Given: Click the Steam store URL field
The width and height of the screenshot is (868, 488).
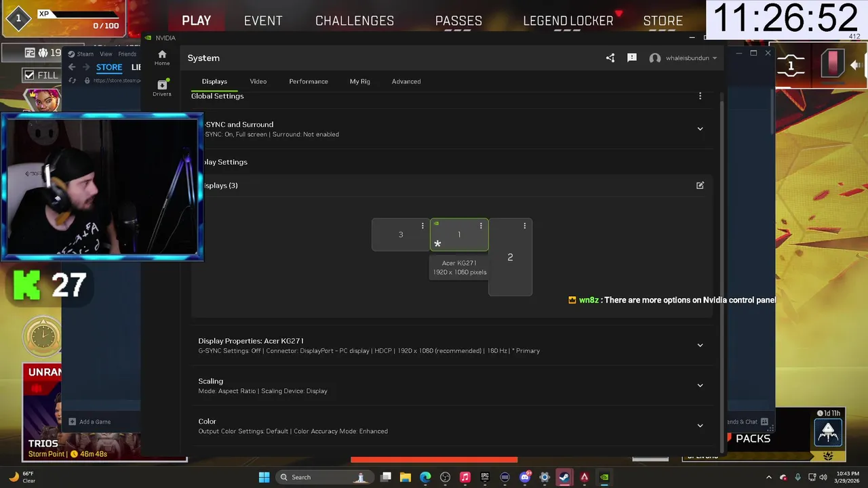Looking at the screenshot, I should [117, 81].
